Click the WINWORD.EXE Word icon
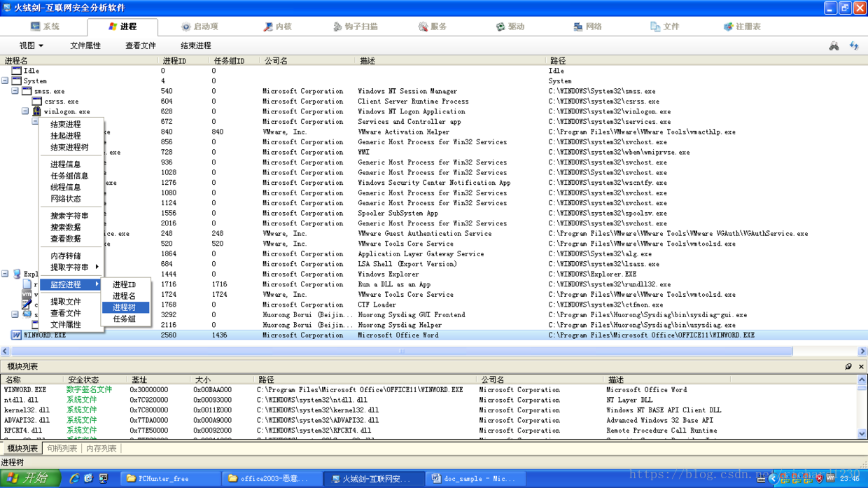This screenshot has width=868, height=488. click(x=16, y=335)
